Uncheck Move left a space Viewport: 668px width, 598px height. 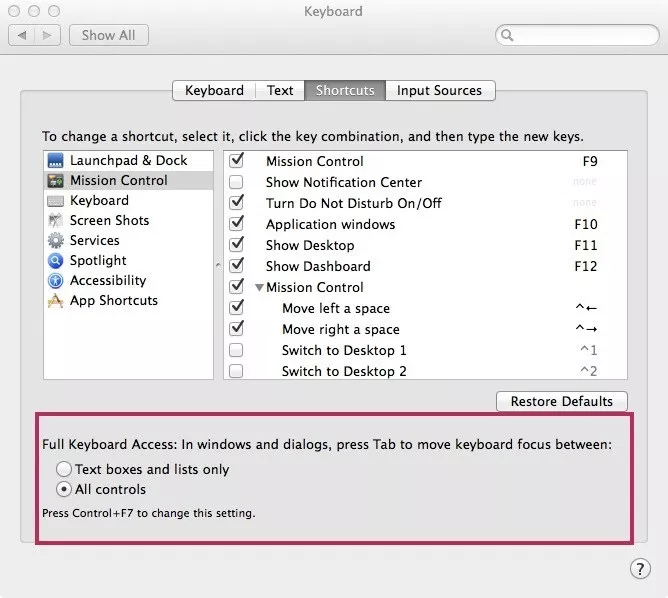click(x=236, y=308)
